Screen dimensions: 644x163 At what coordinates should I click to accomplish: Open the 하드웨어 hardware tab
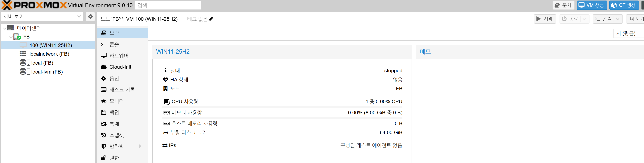tap(122, 56)
